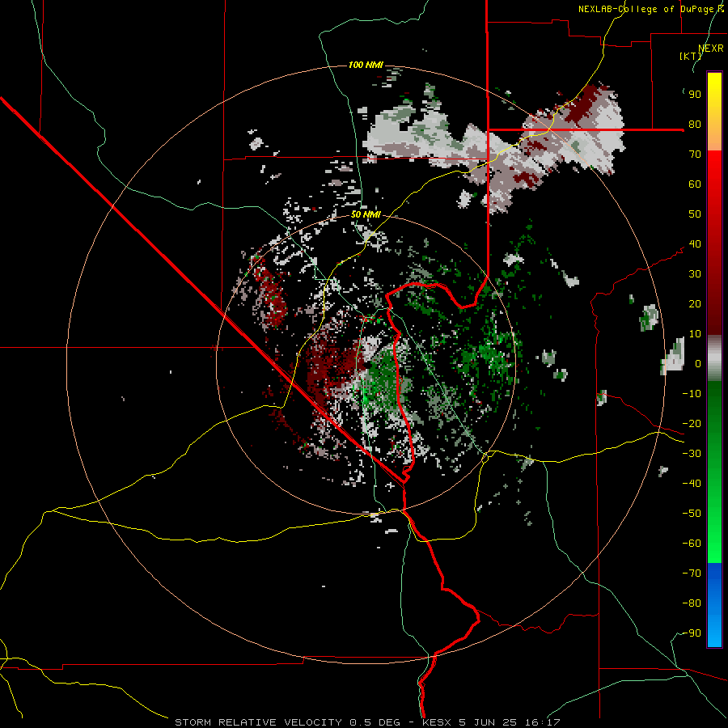Click the "-10" value on velocity scale
728x728 pixels.
692,394
